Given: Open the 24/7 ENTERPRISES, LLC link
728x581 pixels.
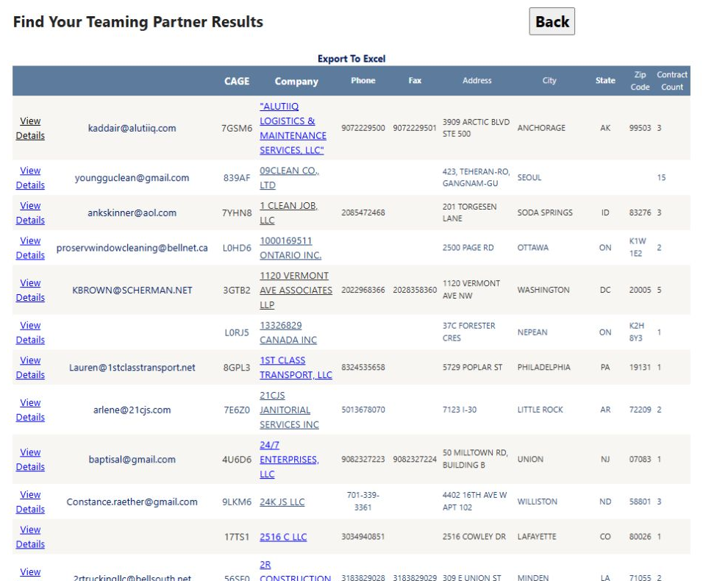Looking at the screenshot, I should 289,460.
